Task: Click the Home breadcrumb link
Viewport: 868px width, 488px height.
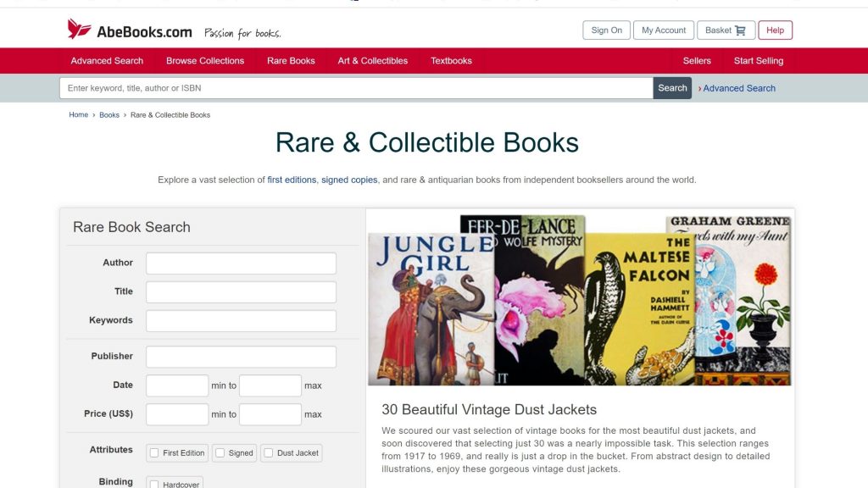Action: [x=78, y=115]
